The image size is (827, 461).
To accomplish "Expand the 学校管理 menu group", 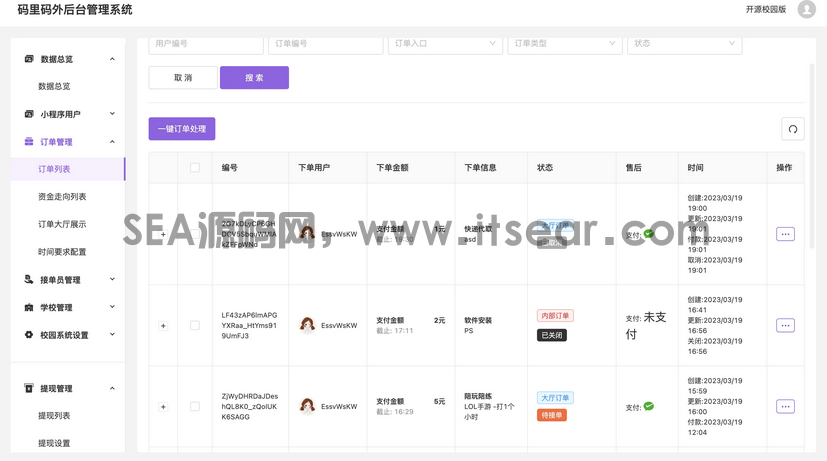I will pos(112,307).
